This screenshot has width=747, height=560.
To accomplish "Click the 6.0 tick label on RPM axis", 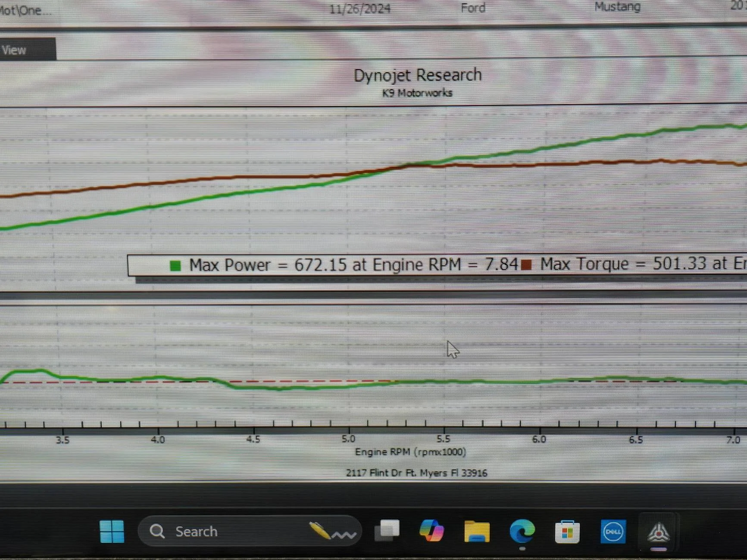I will coord(539,439).
